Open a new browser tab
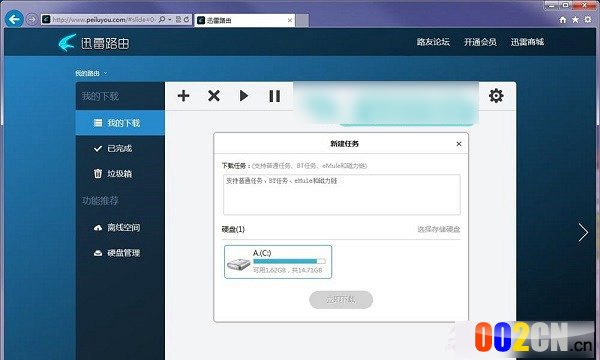This screenshot has height=360, width=600. (x=302, y=20)
